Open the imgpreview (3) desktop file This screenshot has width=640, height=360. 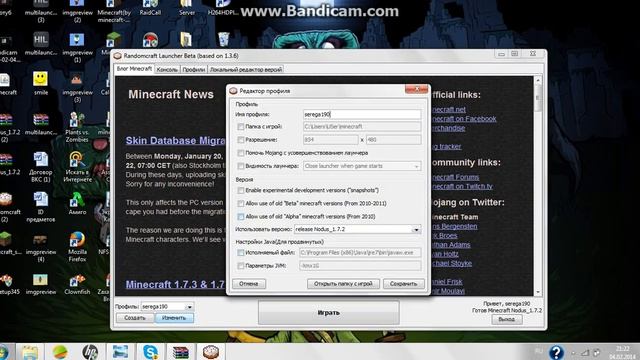click(x=77, y=87)
